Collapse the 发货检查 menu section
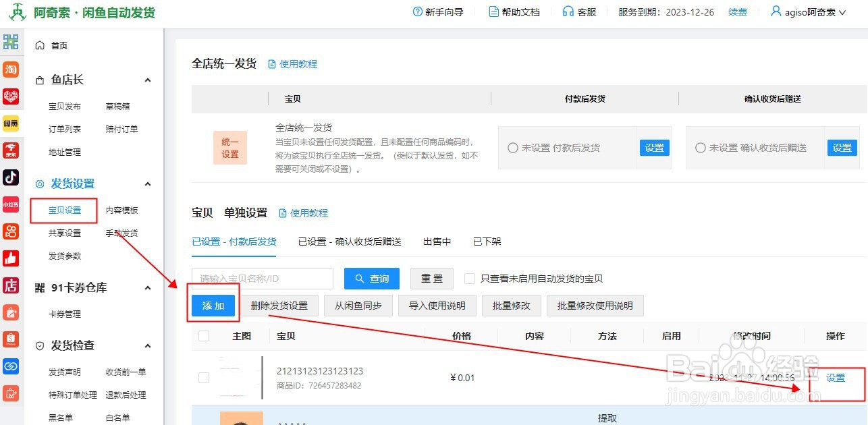868x425 pixels. [x=148, y=346]
